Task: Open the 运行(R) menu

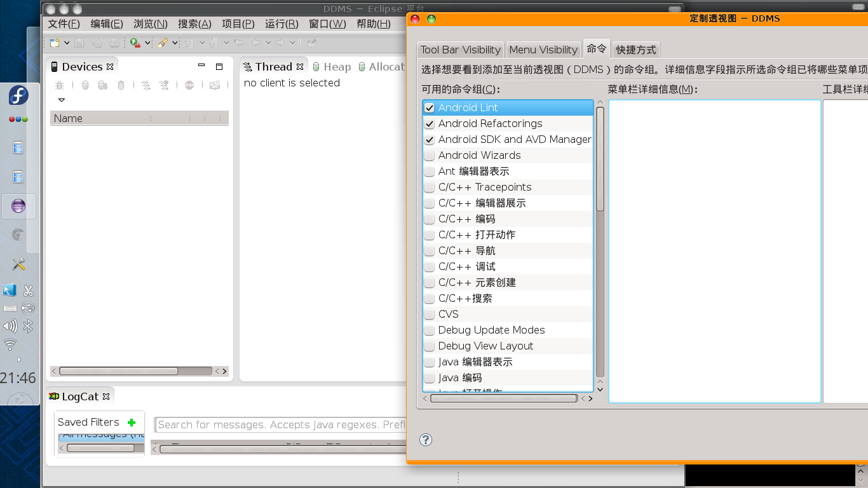Action: tap(281, 24)
